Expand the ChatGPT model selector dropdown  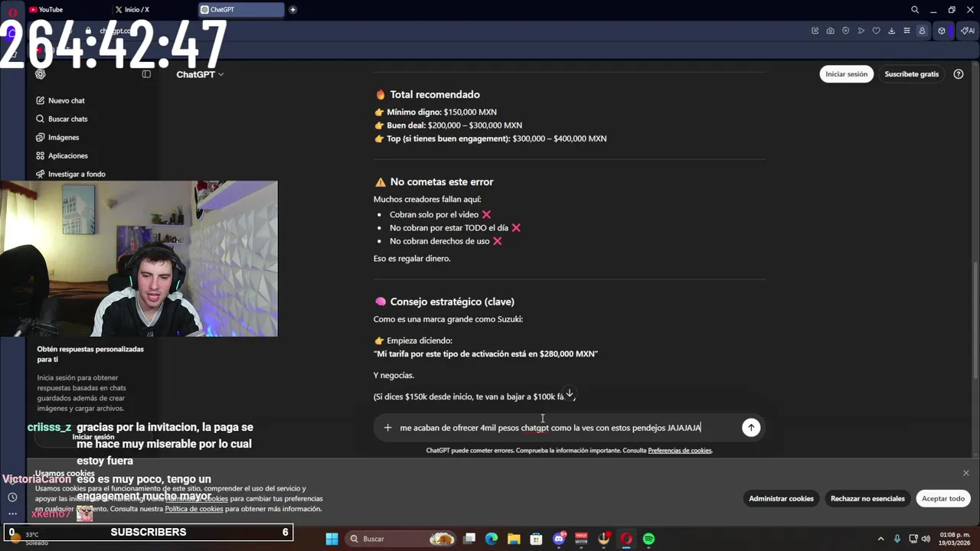(x=200, y=74)
